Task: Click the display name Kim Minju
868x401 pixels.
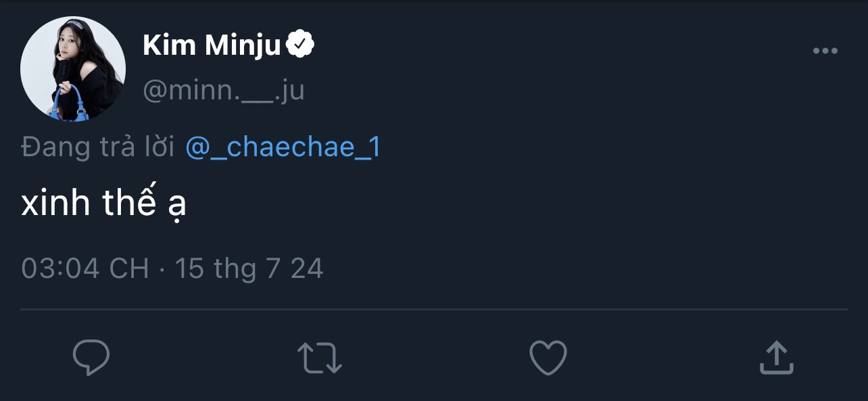Action: tap(211, 45)
